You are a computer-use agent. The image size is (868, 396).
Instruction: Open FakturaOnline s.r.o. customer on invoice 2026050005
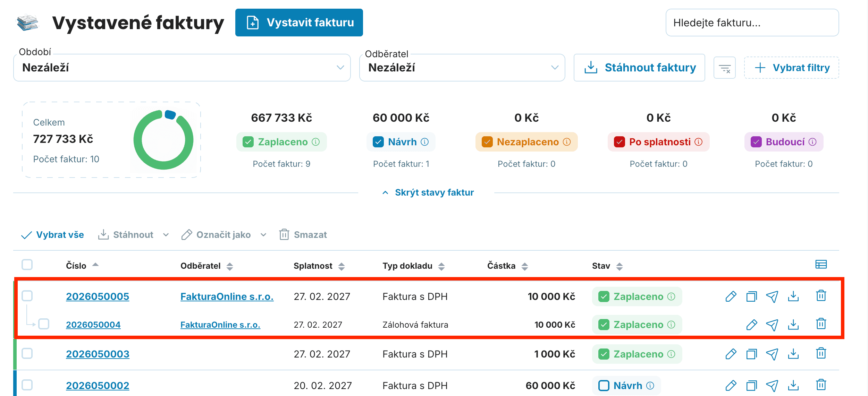[x=227, y=296]
